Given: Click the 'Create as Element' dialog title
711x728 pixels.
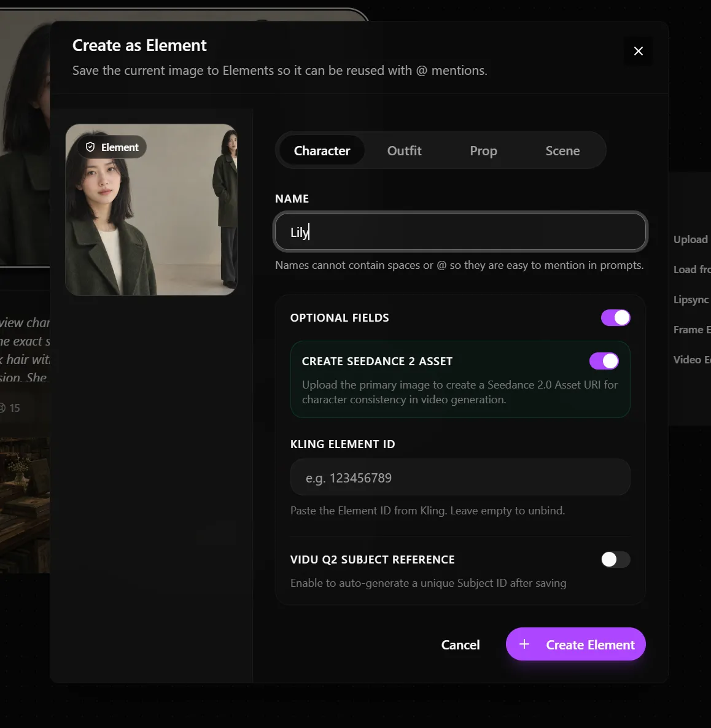Looking at the screenshot, I should pos(139,45).
